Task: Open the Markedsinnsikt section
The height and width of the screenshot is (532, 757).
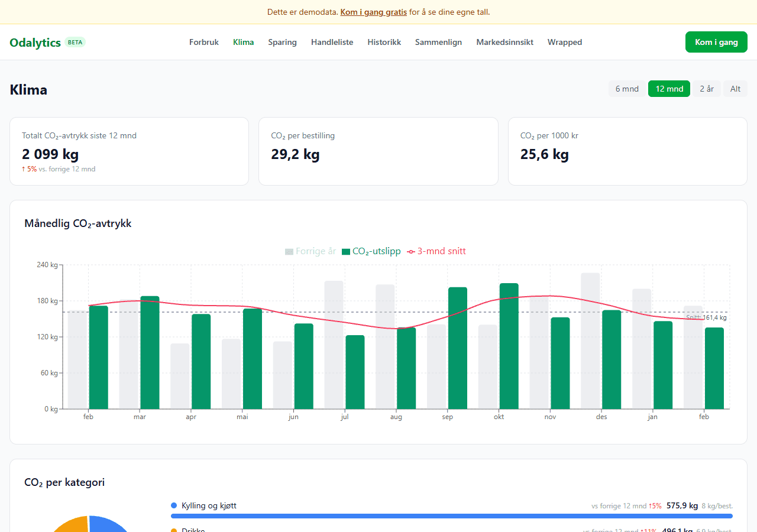Action: click(x=504, y=43)
